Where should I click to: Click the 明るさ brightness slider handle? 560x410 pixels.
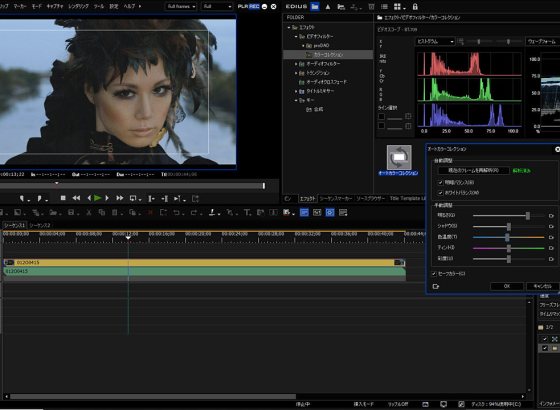(x=528, y=216)
